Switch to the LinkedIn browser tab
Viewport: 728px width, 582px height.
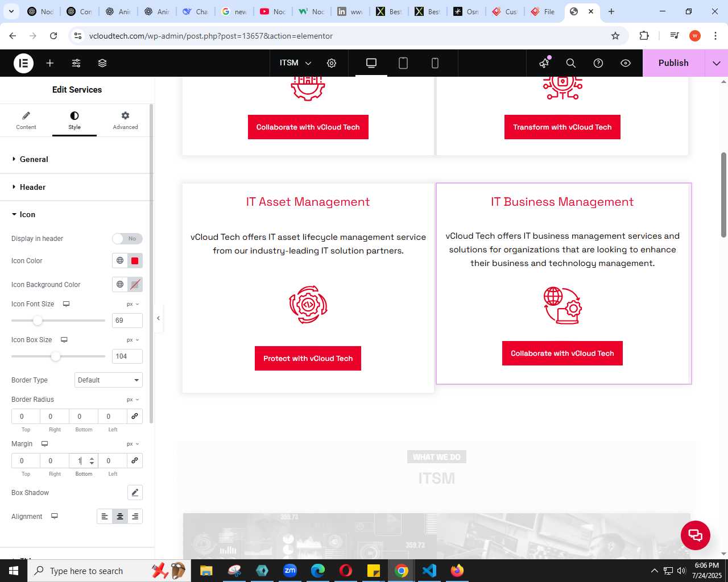click(350, 11)
